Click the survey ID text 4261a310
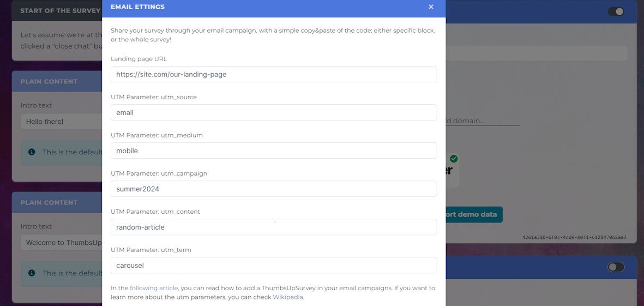644x306 pixels. tap(574, 237)
